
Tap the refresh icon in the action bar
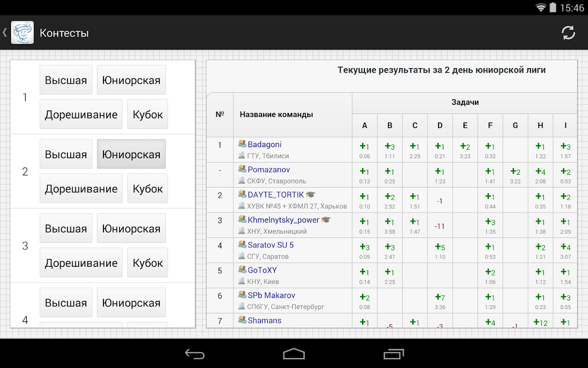pos(568,33)
